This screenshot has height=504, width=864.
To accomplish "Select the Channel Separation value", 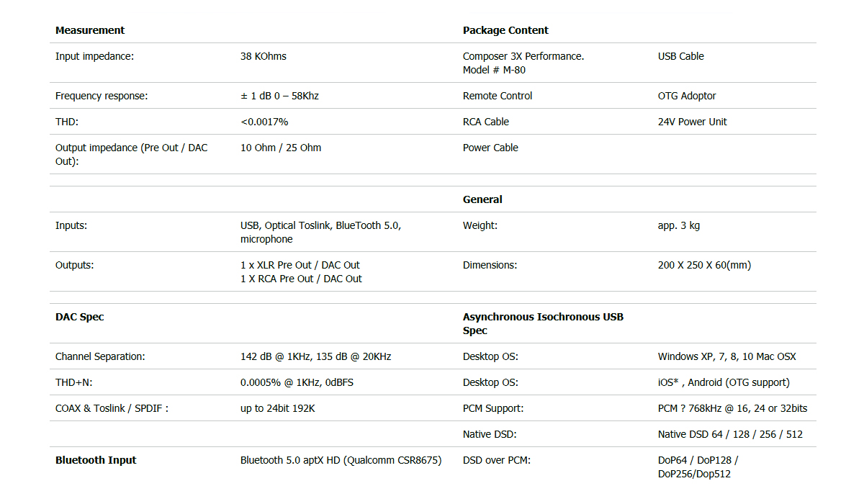I will click(316, 356).
